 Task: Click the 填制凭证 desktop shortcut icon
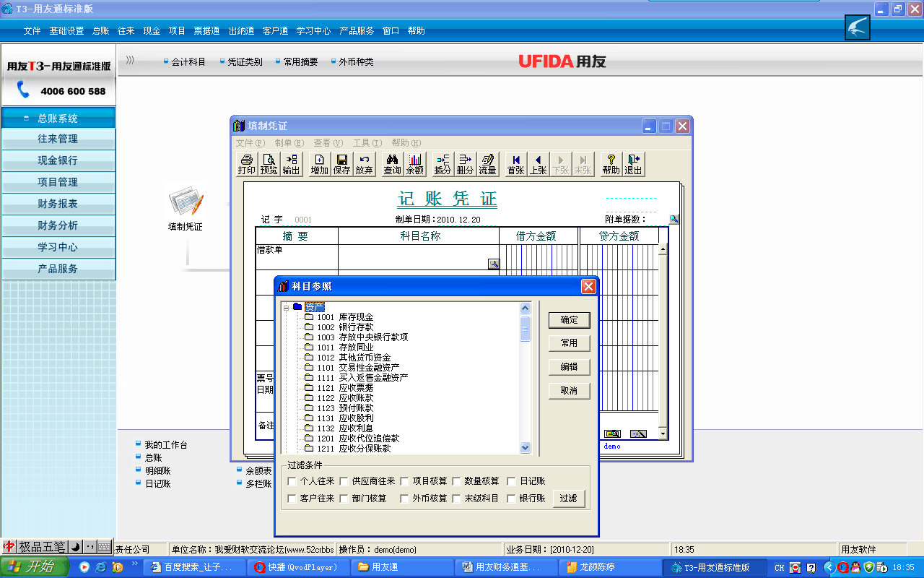[186, 208]
